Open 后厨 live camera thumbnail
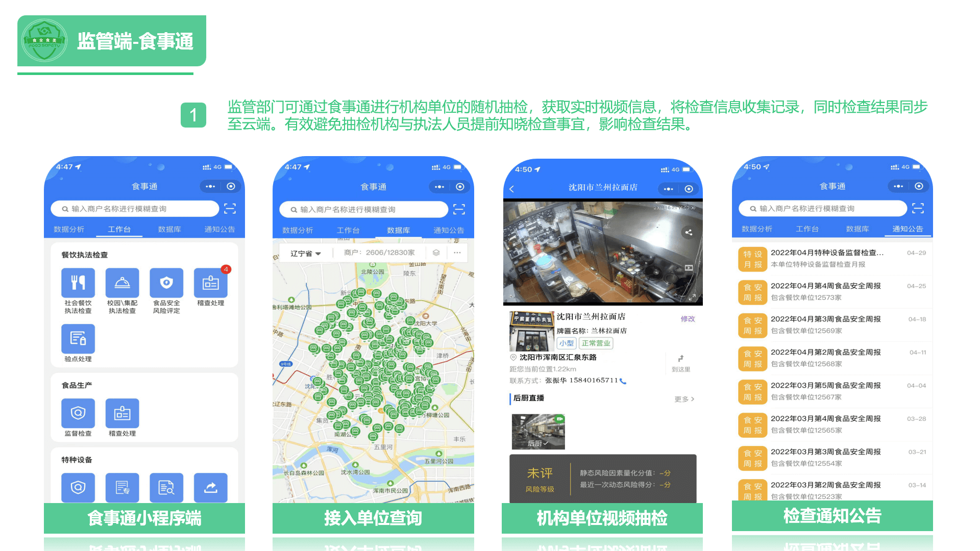 538,432
